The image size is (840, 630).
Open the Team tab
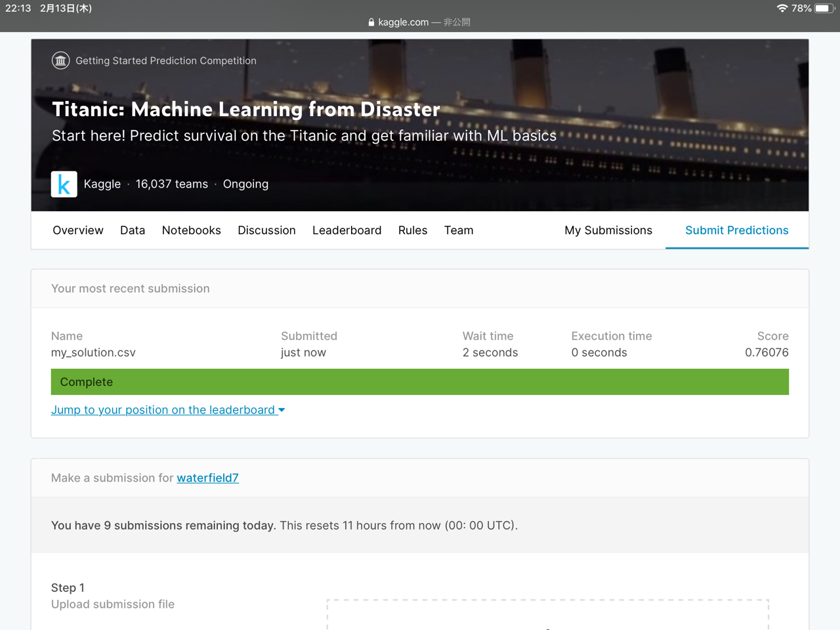coord(459,230)
